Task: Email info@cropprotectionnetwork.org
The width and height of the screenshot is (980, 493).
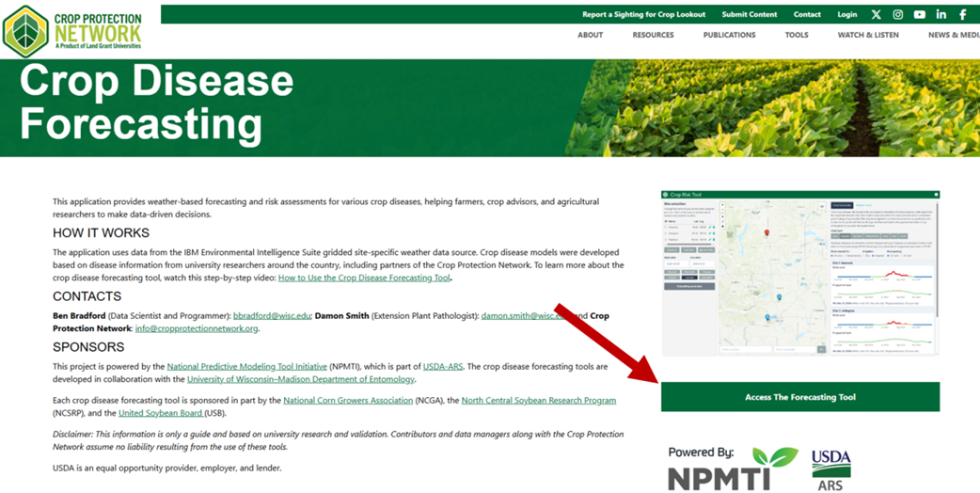Action: point(197,328)
